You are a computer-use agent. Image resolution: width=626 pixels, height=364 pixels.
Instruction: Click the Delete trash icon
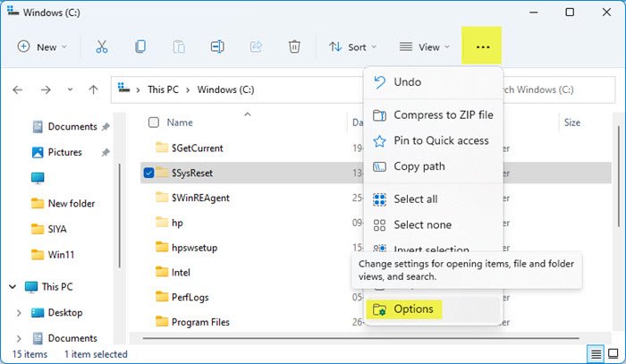click(294, 47)
